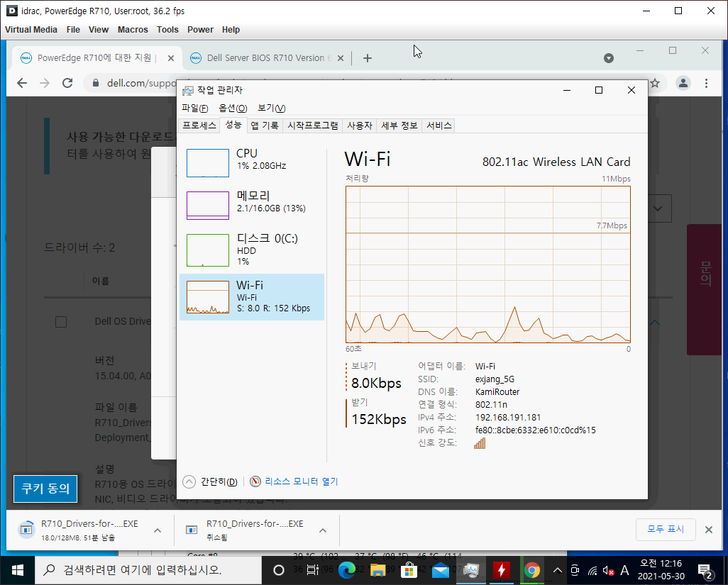Viewport: 728px width, 585px height.
Task: Close the PowerEdge R710 support browser tab
Action: [171, 58]
